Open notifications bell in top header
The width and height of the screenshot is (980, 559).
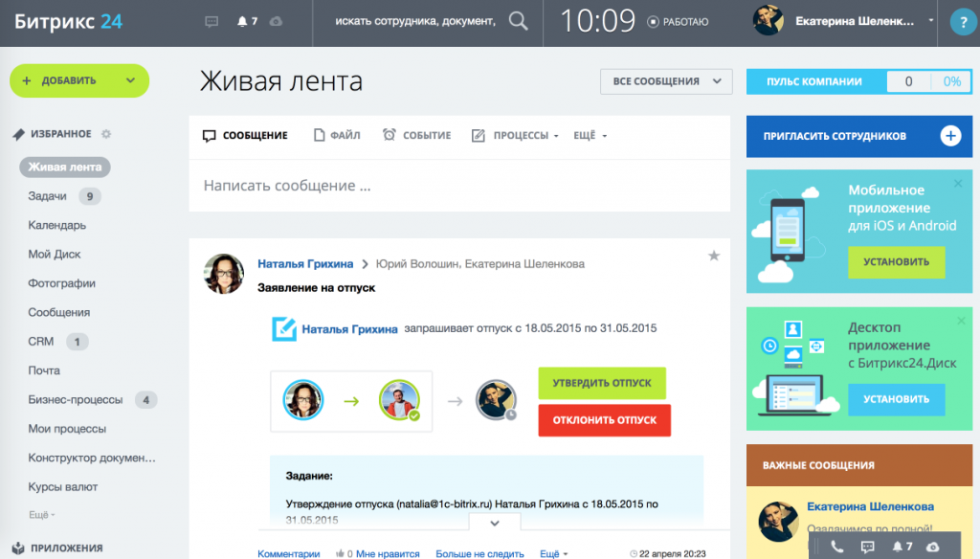242,22
